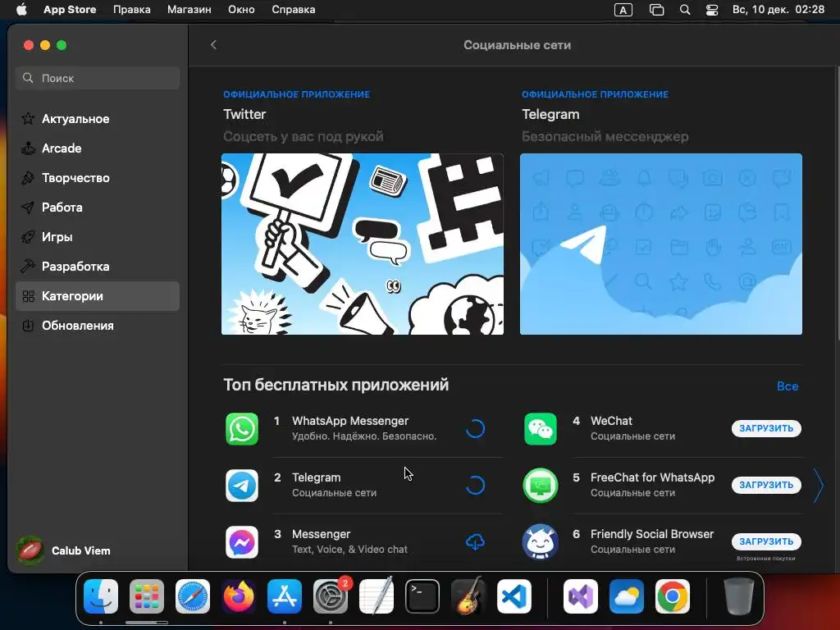
Task: Select Работа in the sidebar
Action: [98, 208]
